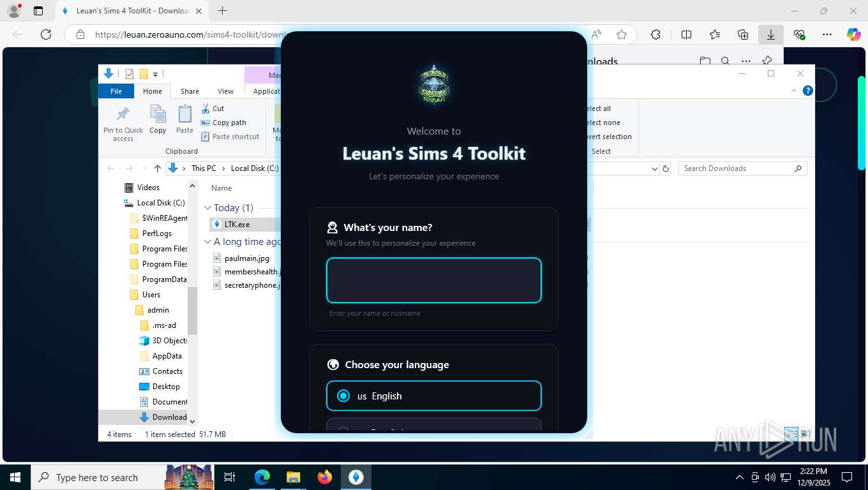868x490 pixels.
Task: Click the Explorer Back navigation arrow
Action: coord(110,168)
